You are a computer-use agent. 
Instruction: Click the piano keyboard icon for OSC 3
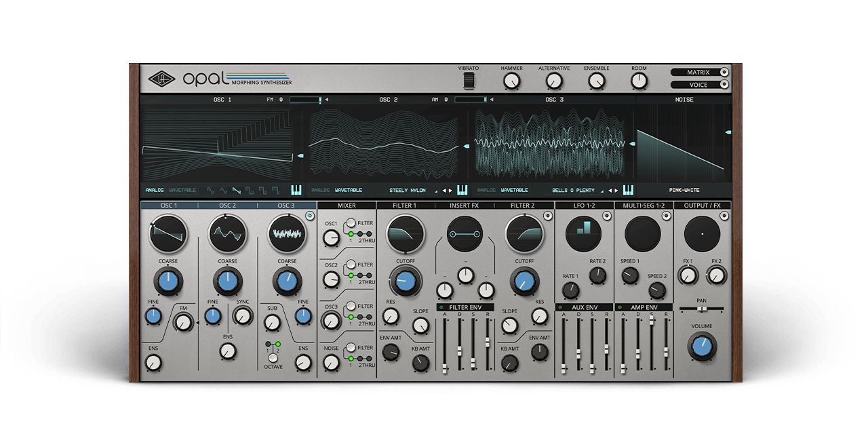tap(627, 190)
